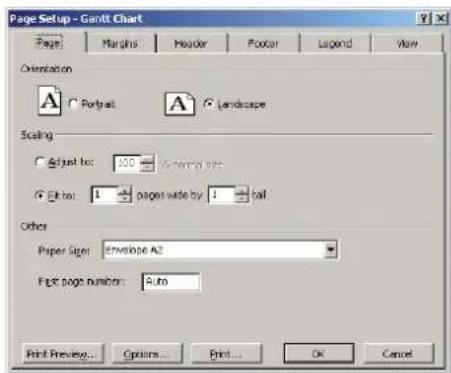Click the Print Preview button
This screenshot has width=451, height=373.
click(x=62, y=353)
